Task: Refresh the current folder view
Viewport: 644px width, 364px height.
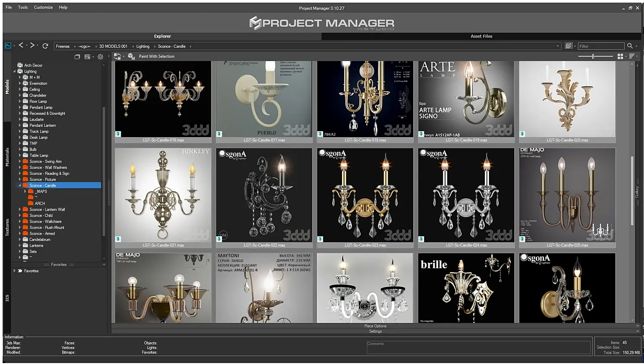Action: tap(45, 46)
